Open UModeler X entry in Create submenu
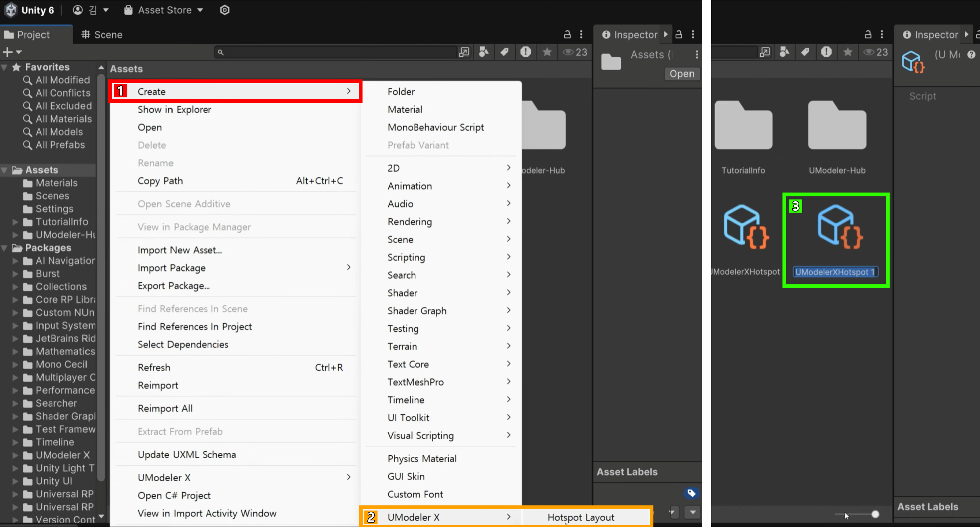The image size is (980, 527). pyautogui.click(x=441, y=517)
